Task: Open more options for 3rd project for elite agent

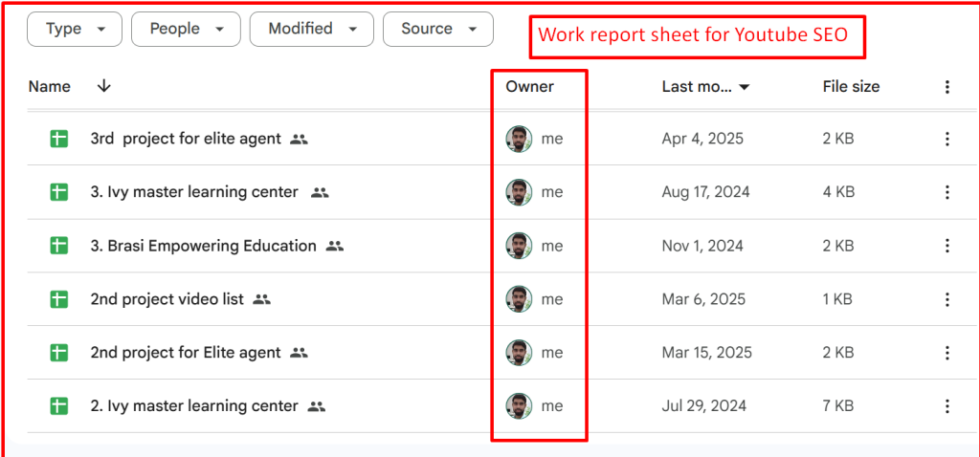Action: pos(947,139)
